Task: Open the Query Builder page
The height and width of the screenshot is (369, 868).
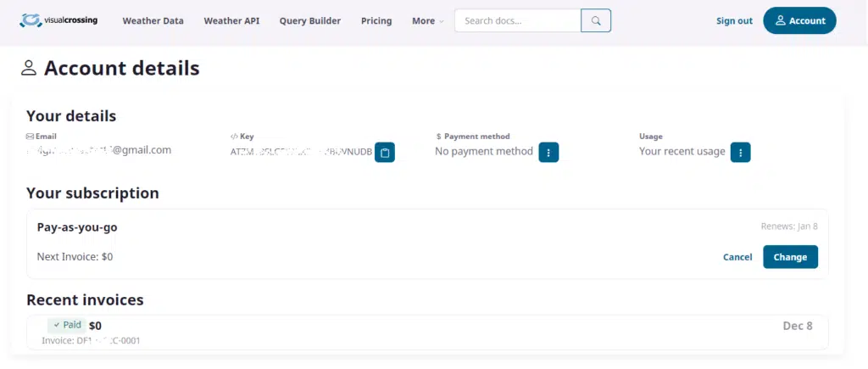Action: [x=309, y=21]
